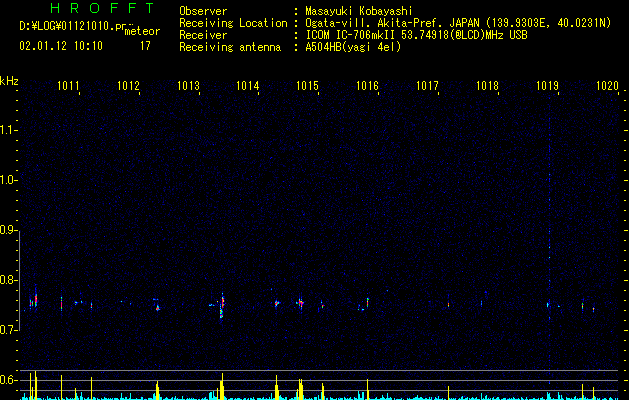Click time axis marker 1014
Image resolution: width=629 pixels, height=400 pixels.
[x=248, y=85]
